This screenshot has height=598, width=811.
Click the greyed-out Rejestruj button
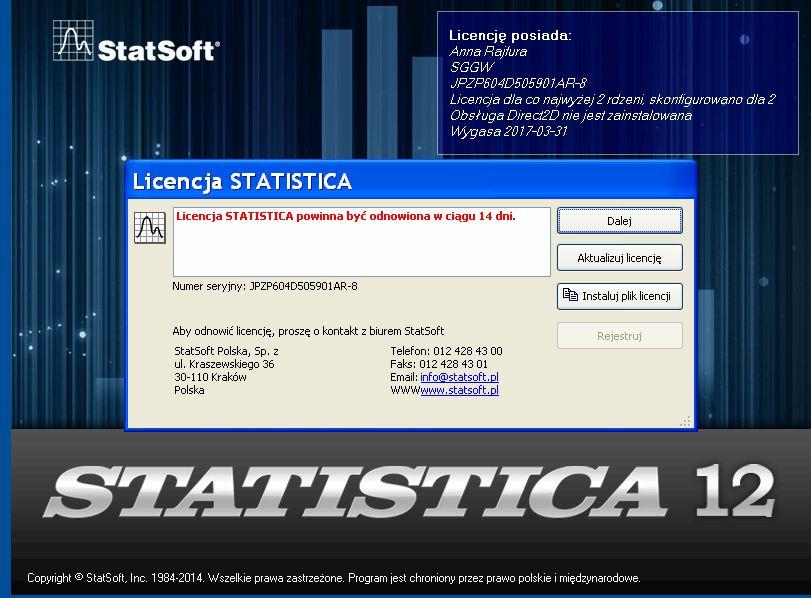click(620, 336)
